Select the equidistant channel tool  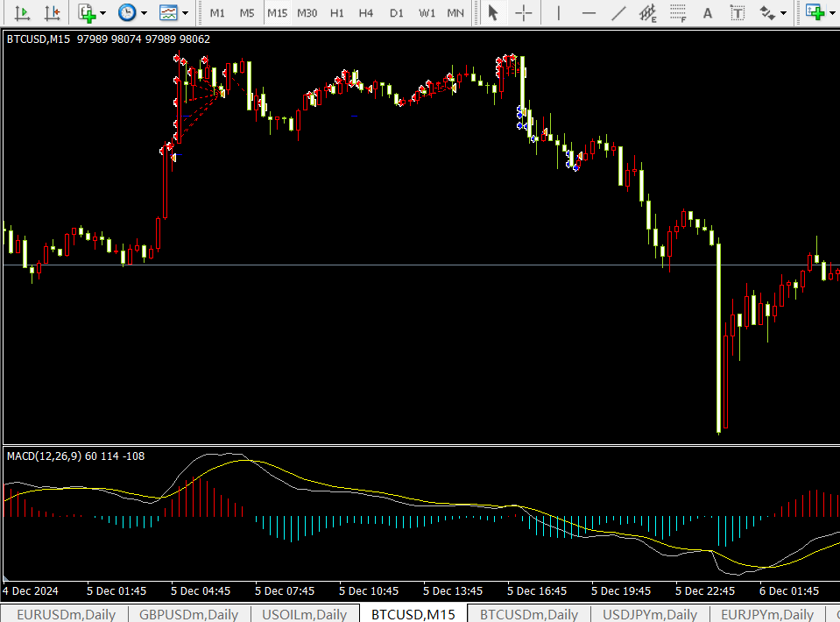pos(648,12)
